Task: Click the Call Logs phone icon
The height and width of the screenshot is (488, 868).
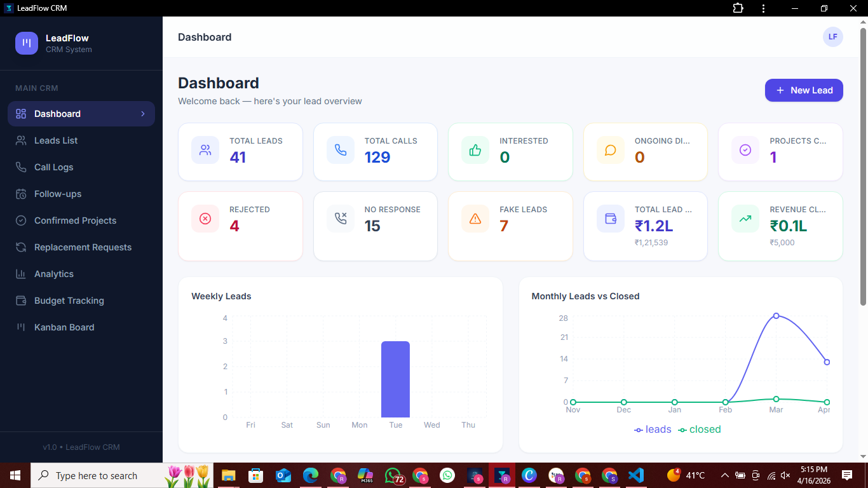Action: (21, 167)
